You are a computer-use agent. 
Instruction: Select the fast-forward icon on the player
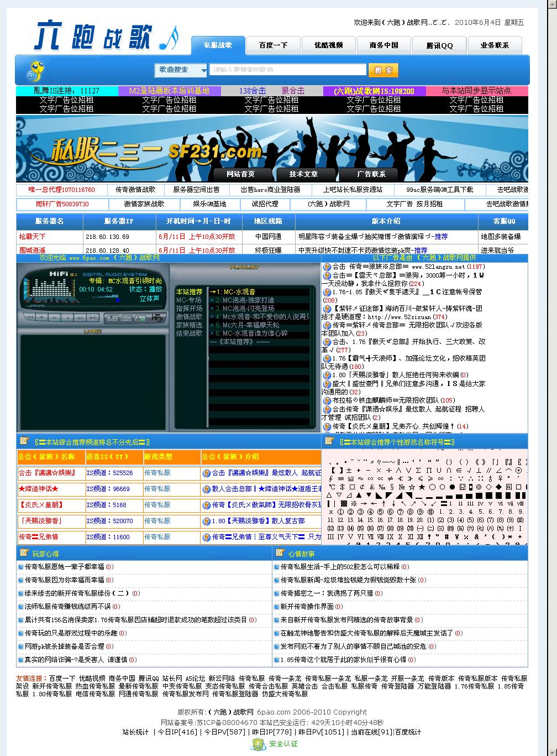tap(81, 317)
